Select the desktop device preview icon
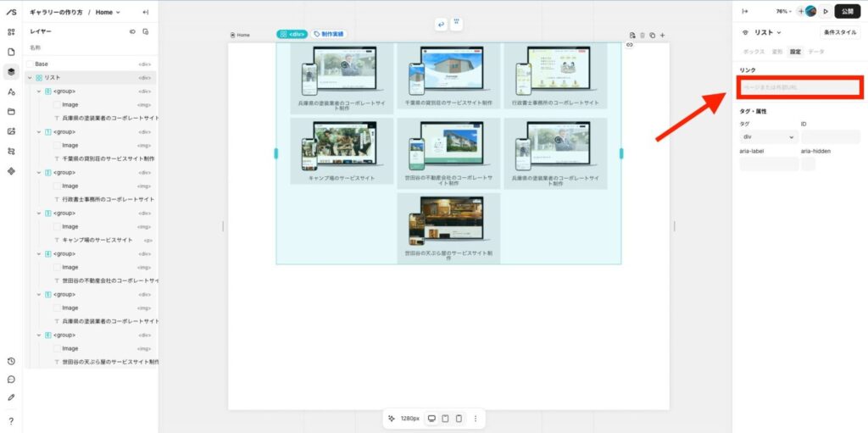 [x=431, y=419]
